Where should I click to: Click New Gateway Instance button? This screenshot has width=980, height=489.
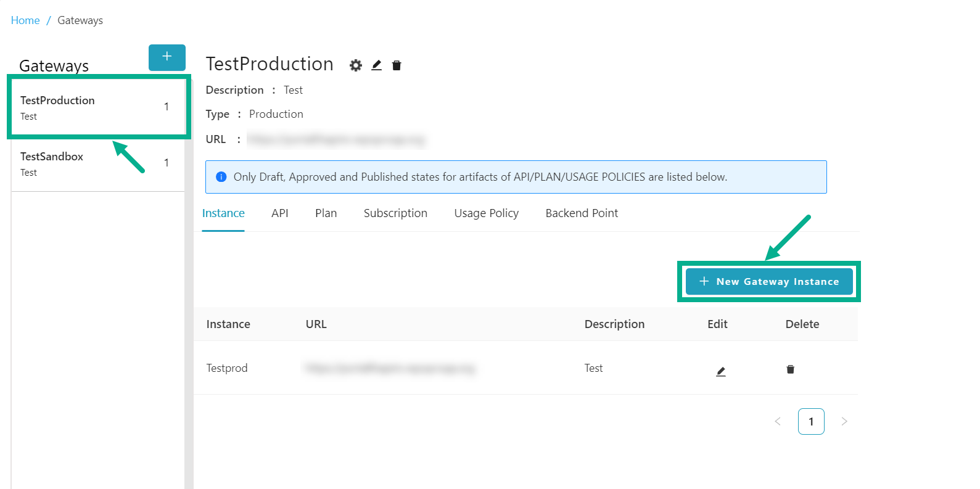[769, 282]
